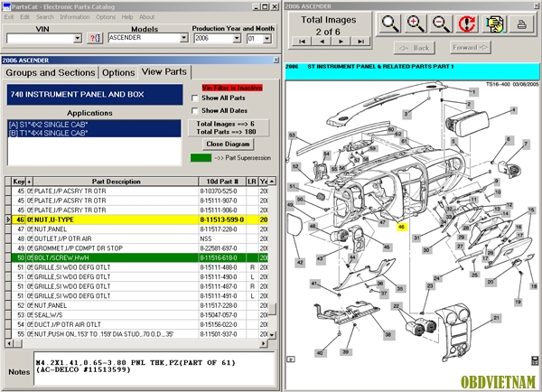Click callout number 15 in diagram
The height and width of the screenshot is (392, 542).
point(531,210)
